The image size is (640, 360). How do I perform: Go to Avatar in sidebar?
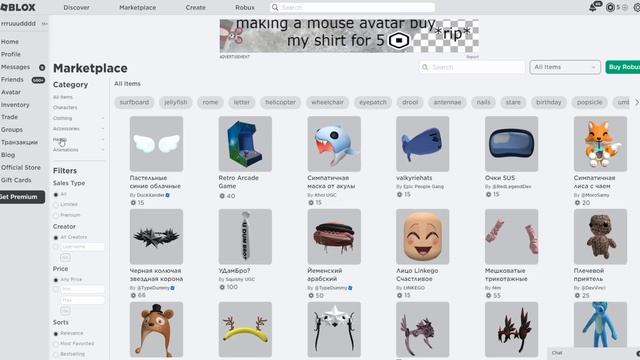(x=11, y=92)
